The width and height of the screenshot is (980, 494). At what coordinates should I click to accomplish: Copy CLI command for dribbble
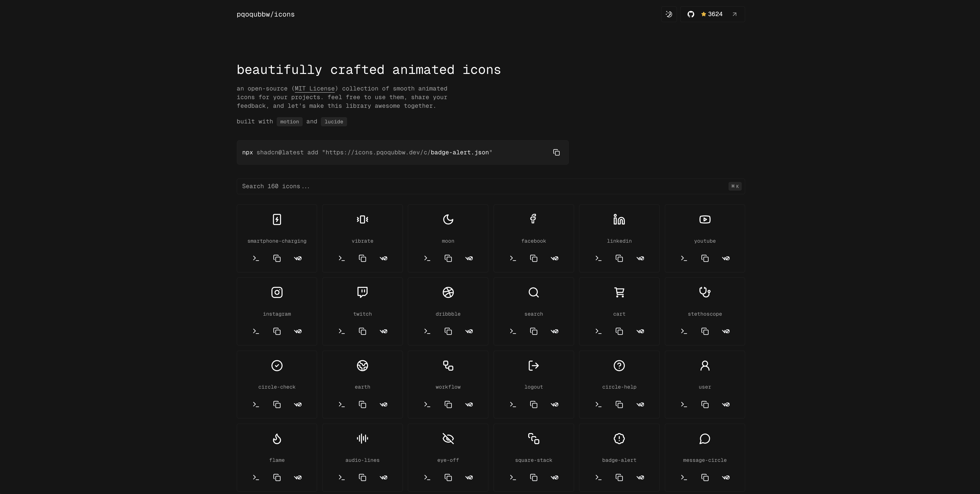pos(427,332)
